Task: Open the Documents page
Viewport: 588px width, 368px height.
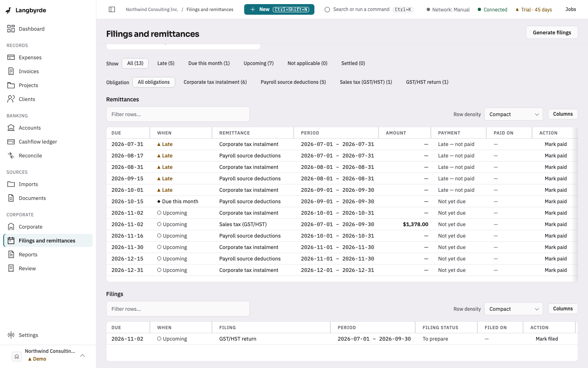Action: (x=48, y=198)
